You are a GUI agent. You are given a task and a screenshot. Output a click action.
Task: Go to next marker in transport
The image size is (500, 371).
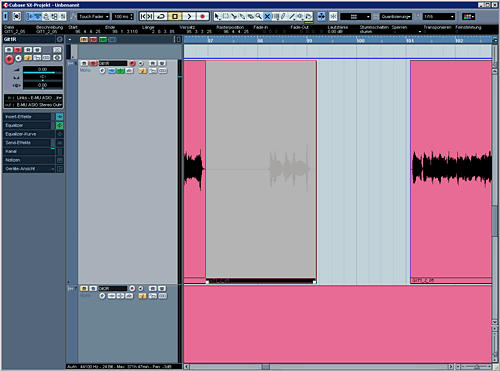(x=150, y=16)
